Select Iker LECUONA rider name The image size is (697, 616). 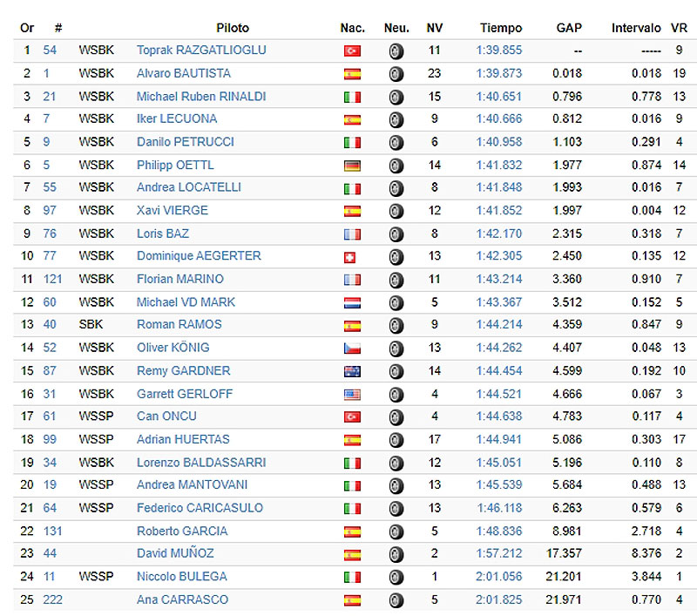[177, 118]
